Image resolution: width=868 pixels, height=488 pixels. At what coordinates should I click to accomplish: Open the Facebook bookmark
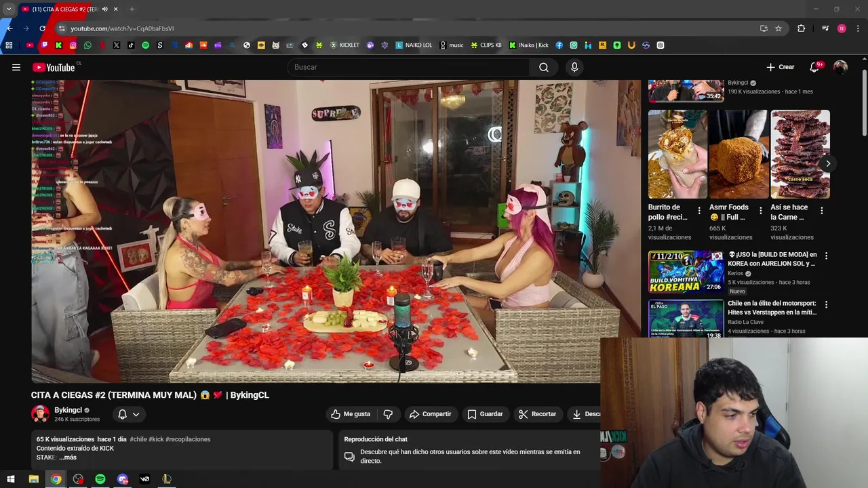pyautogui.click(x=559, y=45)
